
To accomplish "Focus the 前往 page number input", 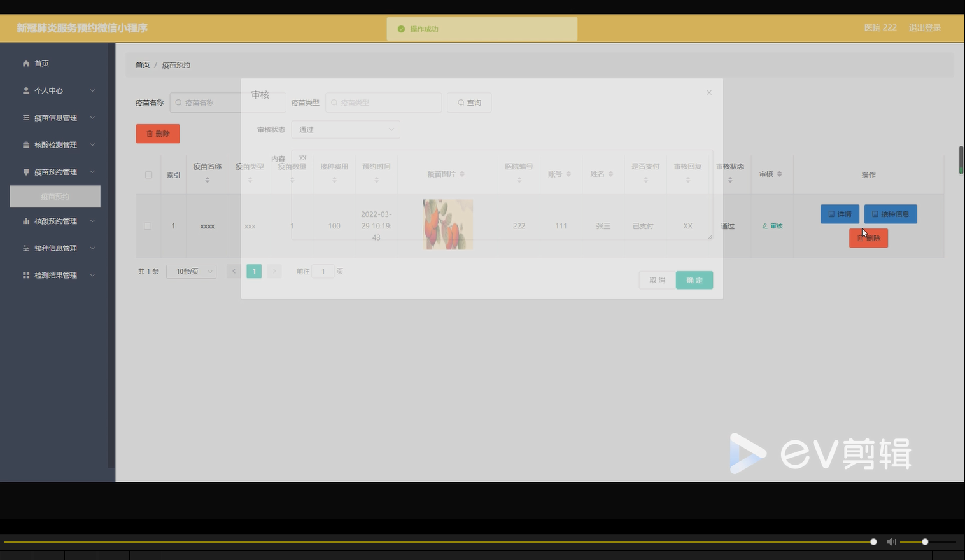I will coord(323,272).
